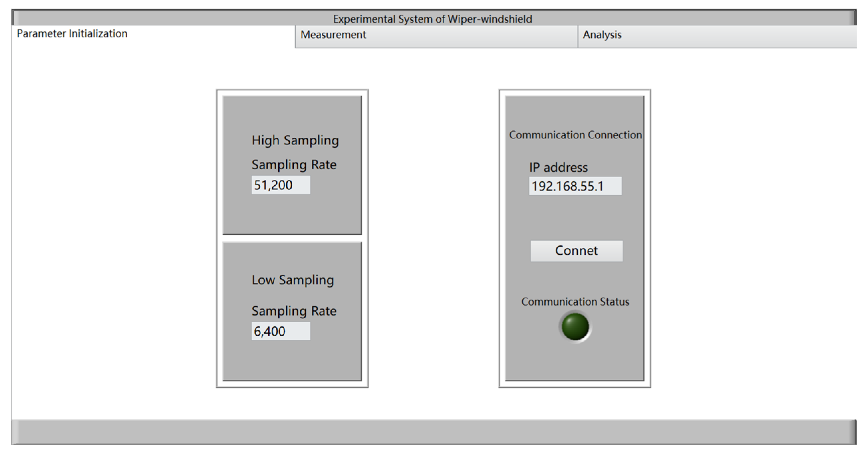Click the low sampling rate field 6,400

[x=280, y=331]
